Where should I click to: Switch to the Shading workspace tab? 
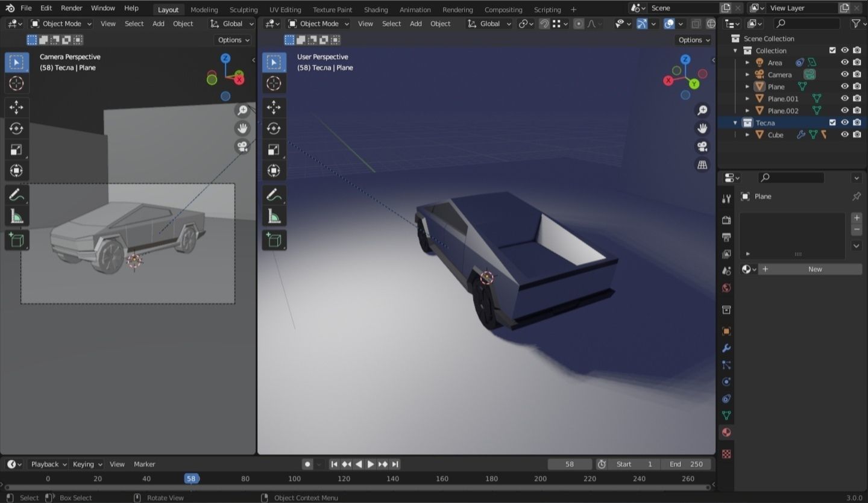[x=376, y=10]
